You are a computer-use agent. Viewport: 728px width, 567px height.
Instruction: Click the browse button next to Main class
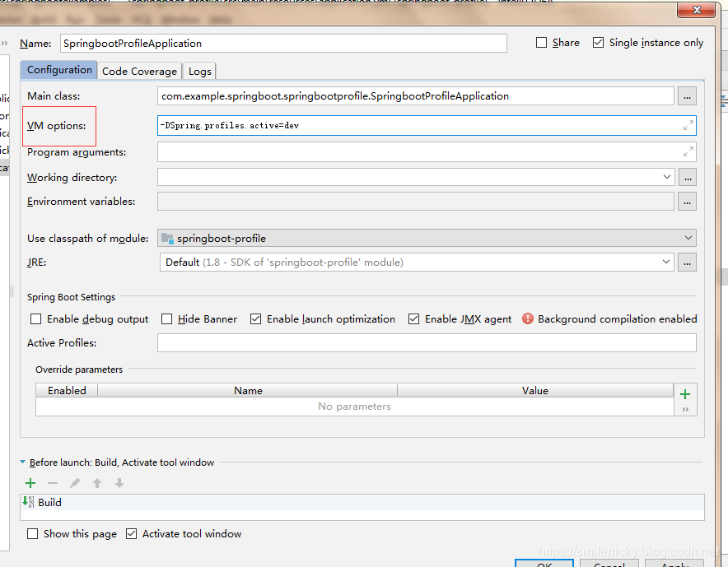coord(687,96)
